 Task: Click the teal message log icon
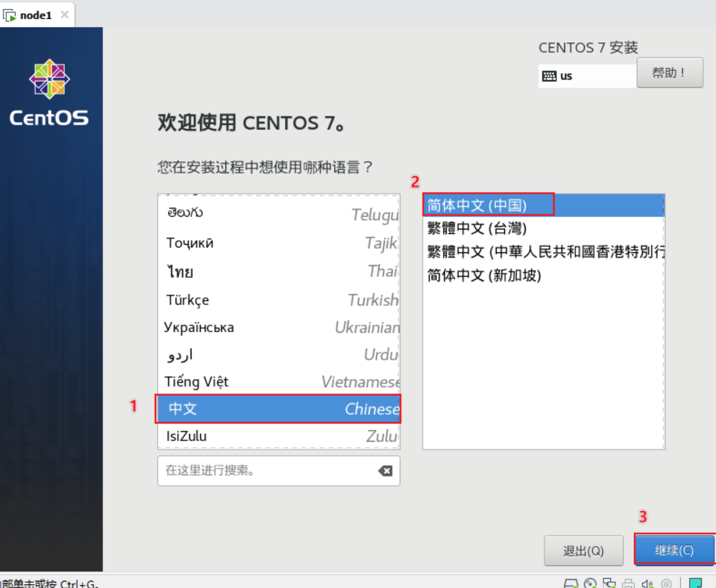click(x=696, y=583)
